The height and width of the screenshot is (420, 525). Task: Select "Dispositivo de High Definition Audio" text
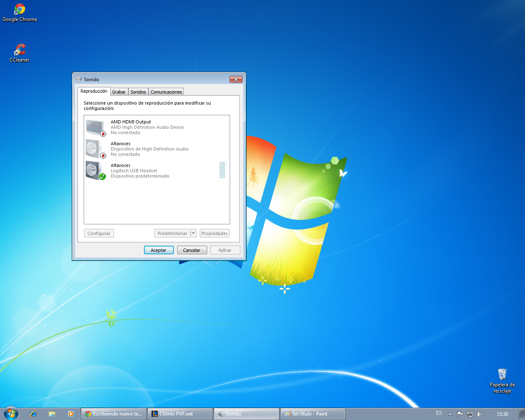coord(150,149)
